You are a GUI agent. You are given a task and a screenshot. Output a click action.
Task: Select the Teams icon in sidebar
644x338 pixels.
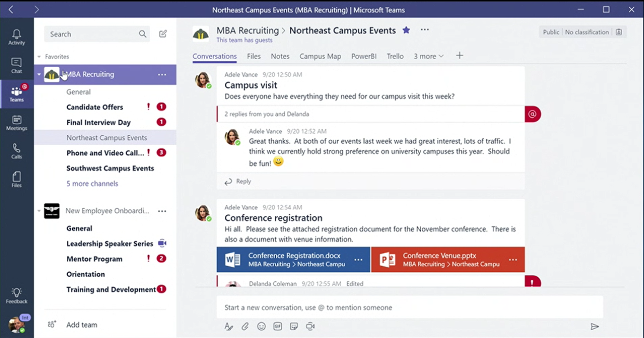17,94
